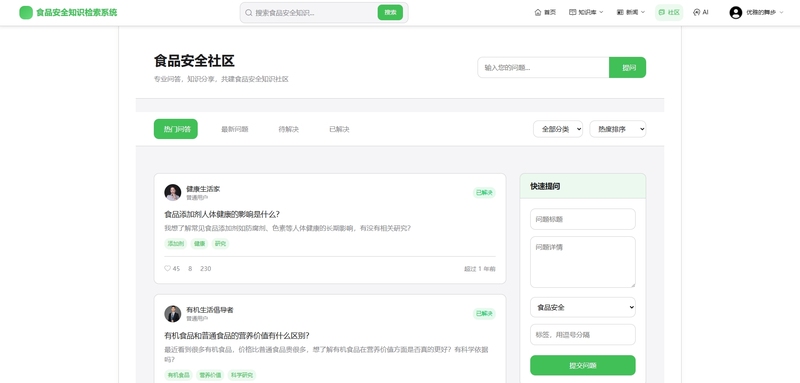
Task: Click the user profile avatar icon
Action: pyautogui.click(x=736, y=13)
